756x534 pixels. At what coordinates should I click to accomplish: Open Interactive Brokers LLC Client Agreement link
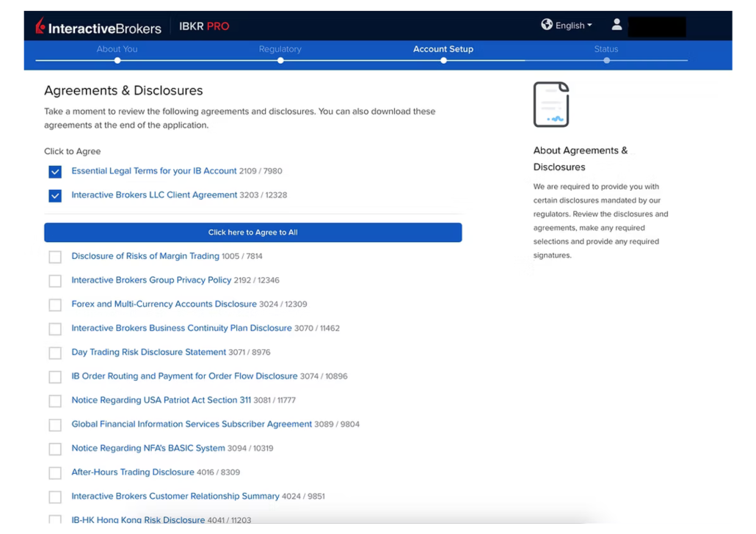click(154, 194)
